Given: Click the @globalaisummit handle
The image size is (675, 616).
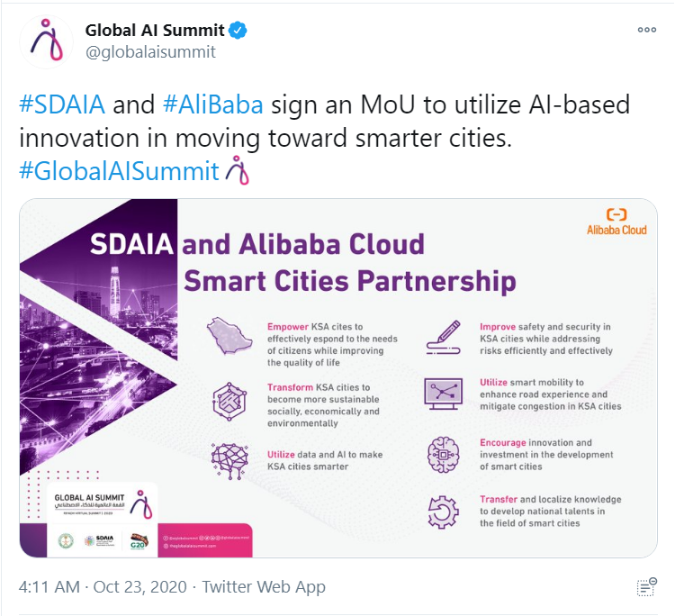Looking at the screenshot, I should pyautogui.click(x=150, y=52).
